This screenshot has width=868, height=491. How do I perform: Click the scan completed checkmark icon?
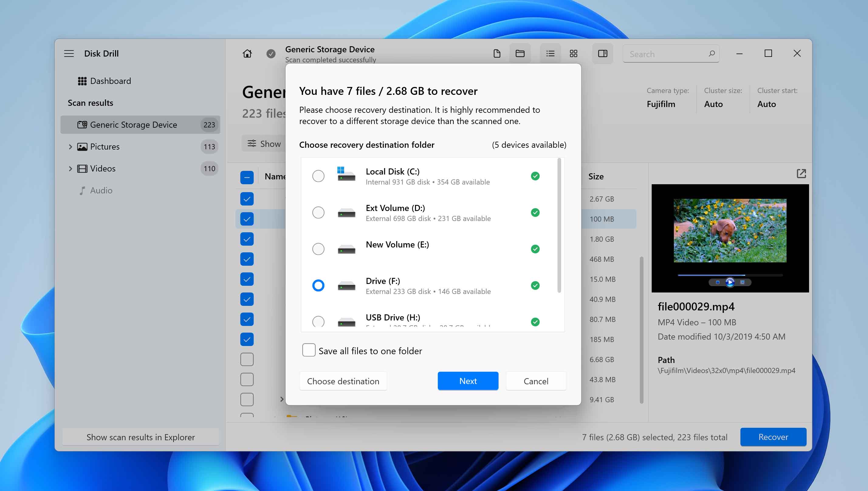[x=271, y=54]
